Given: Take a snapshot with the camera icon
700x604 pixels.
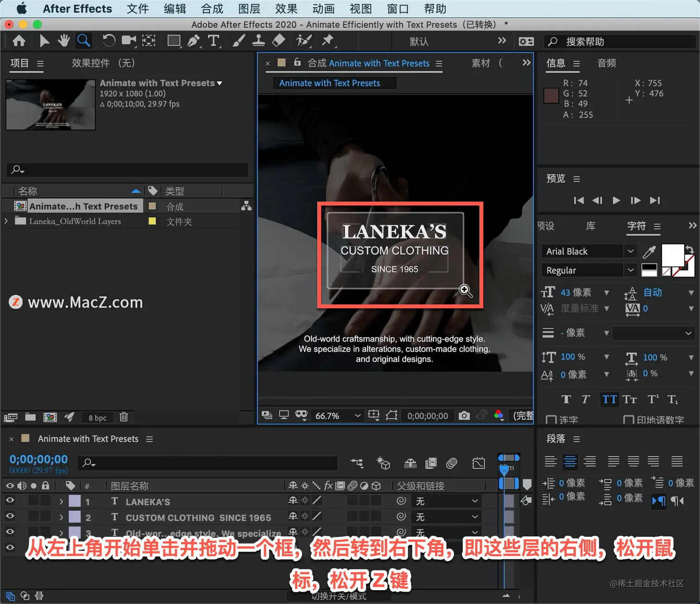Looking at the screenshot, I should tap(464, 416).
